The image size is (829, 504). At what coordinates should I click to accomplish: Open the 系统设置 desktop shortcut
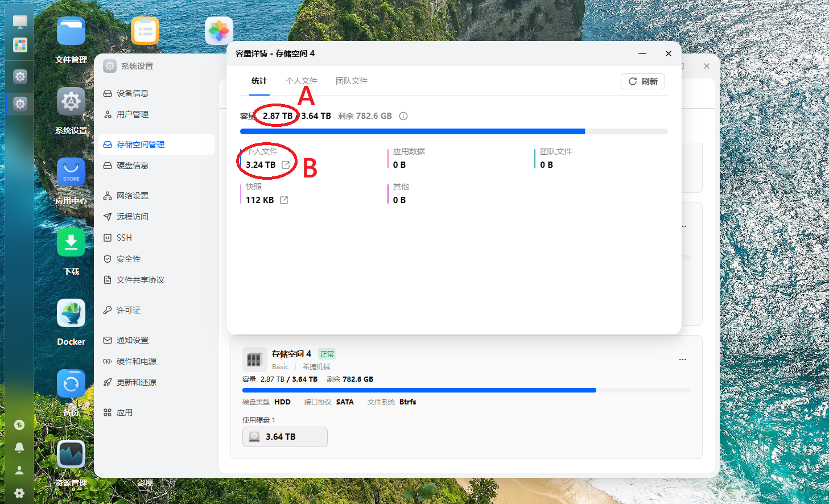(71, 101)
